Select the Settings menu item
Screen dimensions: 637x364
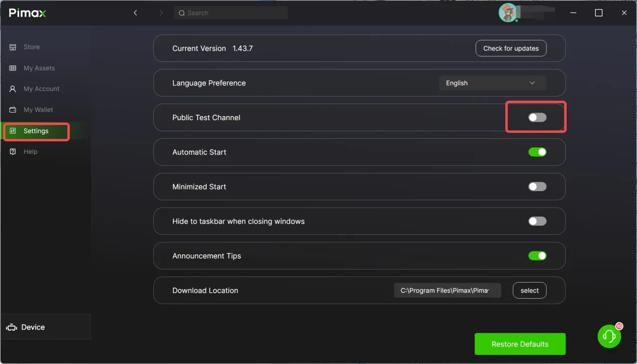36,131
